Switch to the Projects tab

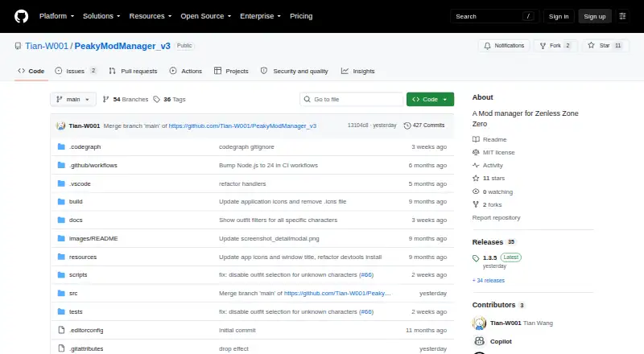click(231, 71)
